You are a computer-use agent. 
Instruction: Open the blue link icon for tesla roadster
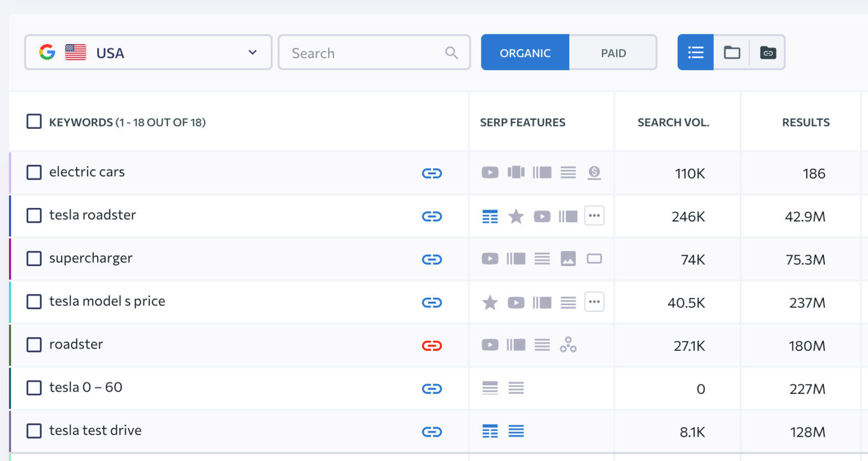click(432, 216)
